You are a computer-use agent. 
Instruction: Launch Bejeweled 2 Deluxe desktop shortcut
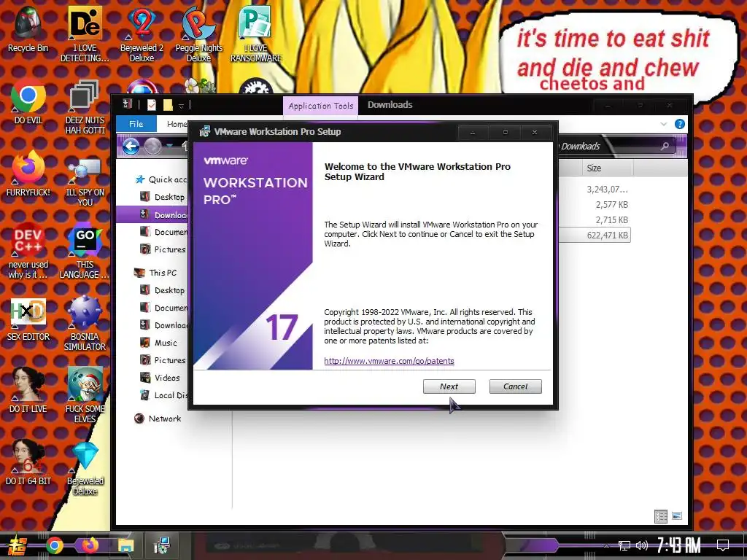(x=142, y=34)
